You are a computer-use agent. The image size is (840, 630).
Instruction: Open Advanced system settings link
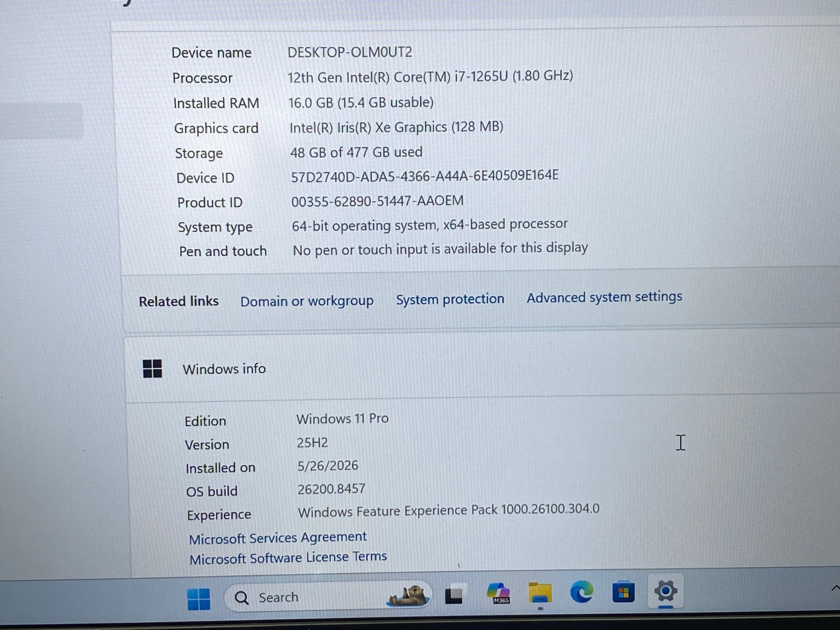(604, 297)
